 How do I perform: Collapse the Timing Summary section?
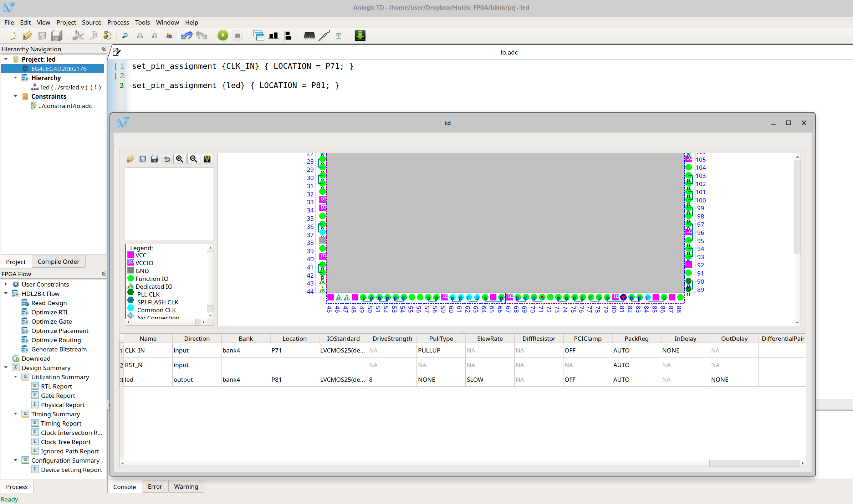tap(15, 413)
